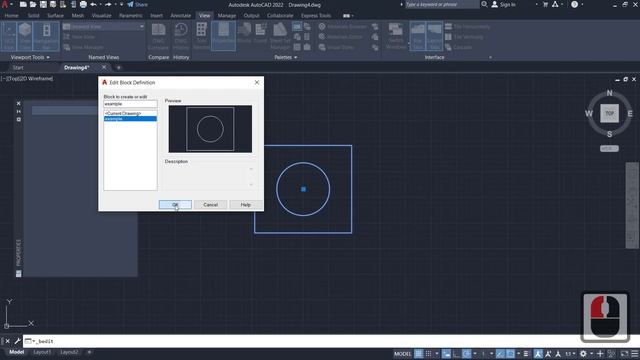Toggle File Tabs ribbon button

(418, 36)
